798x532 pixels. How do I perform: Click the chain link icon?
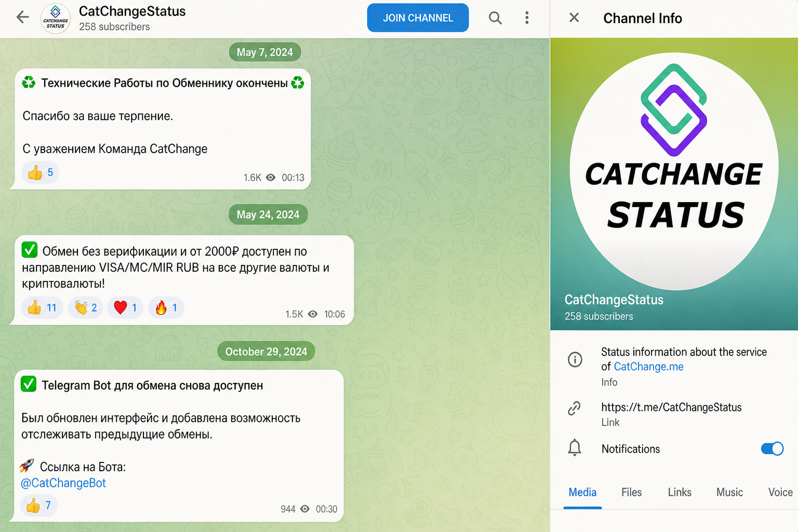coord(574,408)
